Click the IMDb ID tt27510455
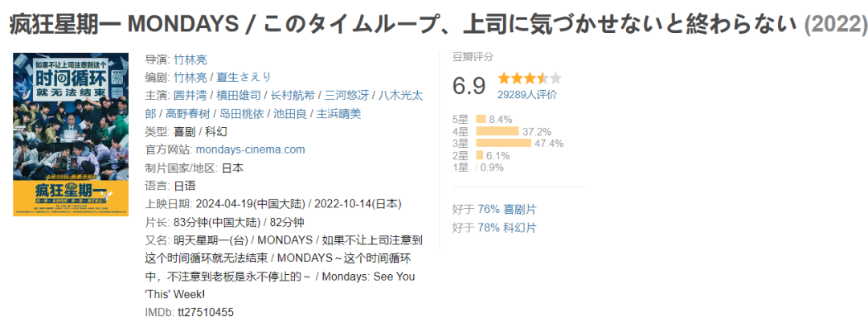This screenshot has height=336, width=868. tap(206, 312)
